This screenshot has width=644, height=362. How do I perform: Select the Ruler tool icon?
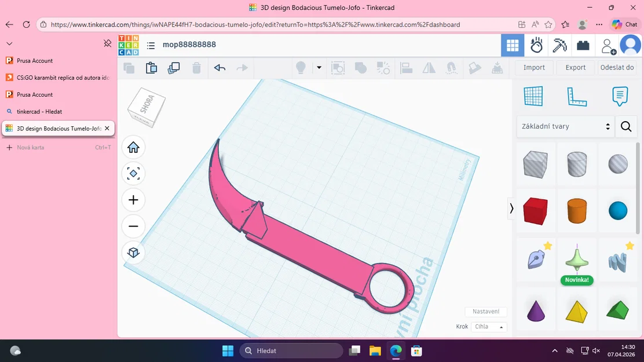(577, 96)
